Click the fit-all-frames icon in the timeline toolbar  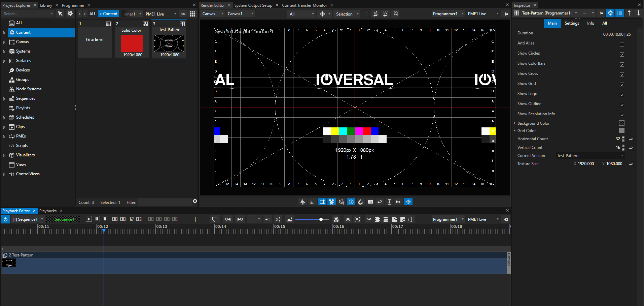point(357,219)
